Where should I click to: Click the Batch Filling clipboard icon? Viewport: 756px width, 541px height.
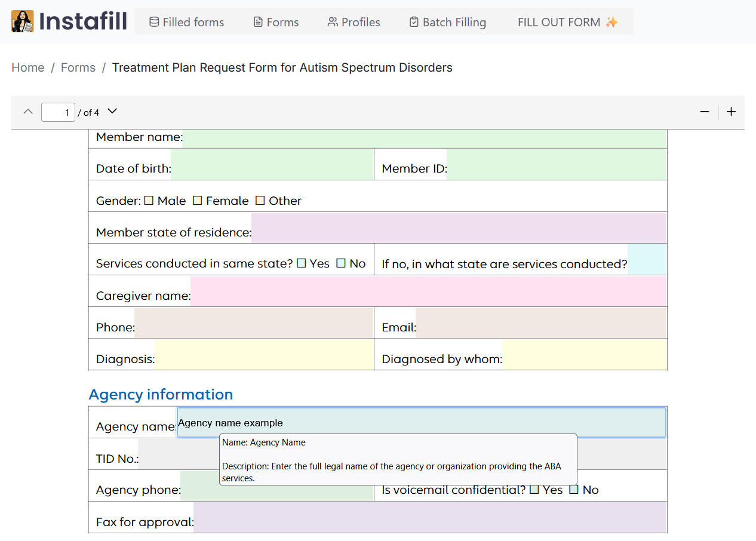click(x=413, y=21)
